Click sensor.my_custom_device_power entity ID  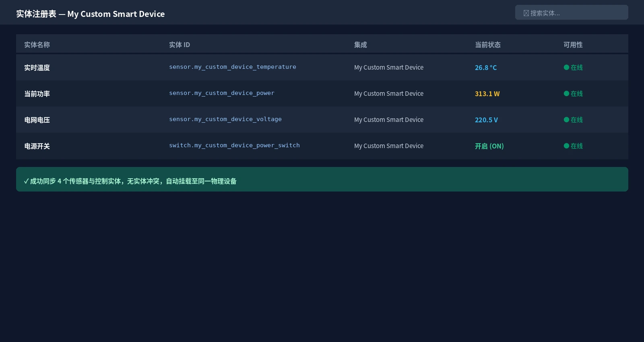[222, 93]
